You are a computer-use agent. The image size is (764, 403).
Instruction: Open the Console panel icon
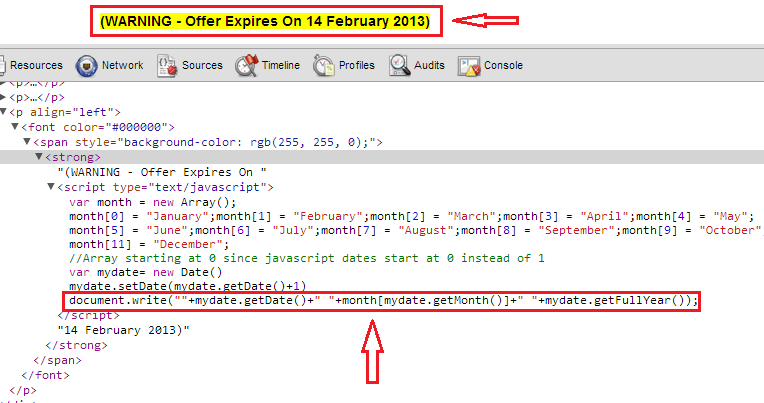[x=469, y=66]
